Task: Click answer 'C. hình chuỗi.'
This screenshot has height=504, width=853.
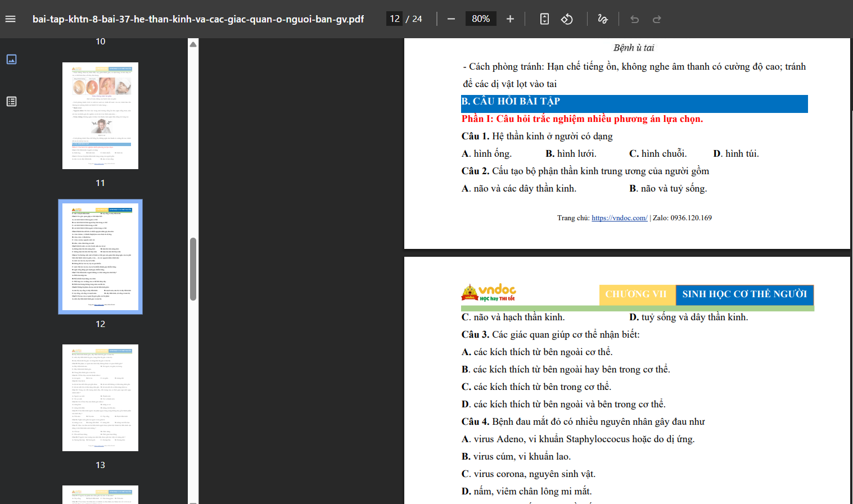Action: coord(658,153)
